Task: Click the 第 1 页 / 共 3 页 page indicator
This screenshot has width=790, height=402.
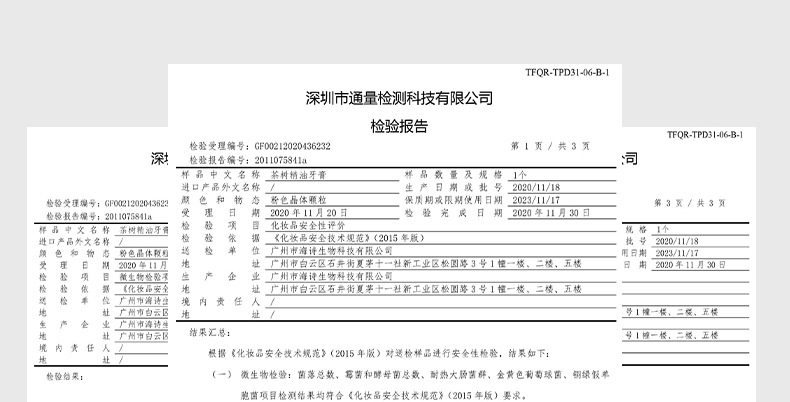Action: pos(550,146)
